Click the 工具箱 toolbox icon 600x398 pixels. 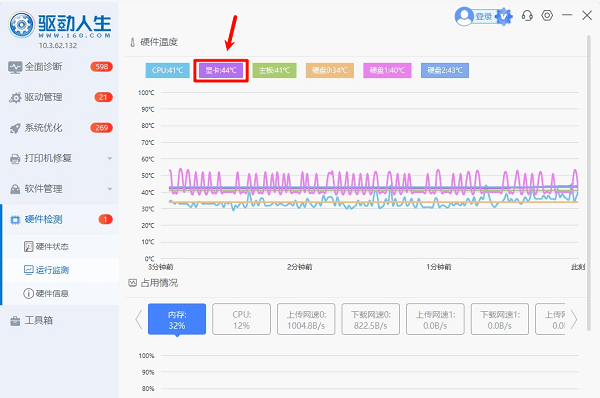pos(15,321)
